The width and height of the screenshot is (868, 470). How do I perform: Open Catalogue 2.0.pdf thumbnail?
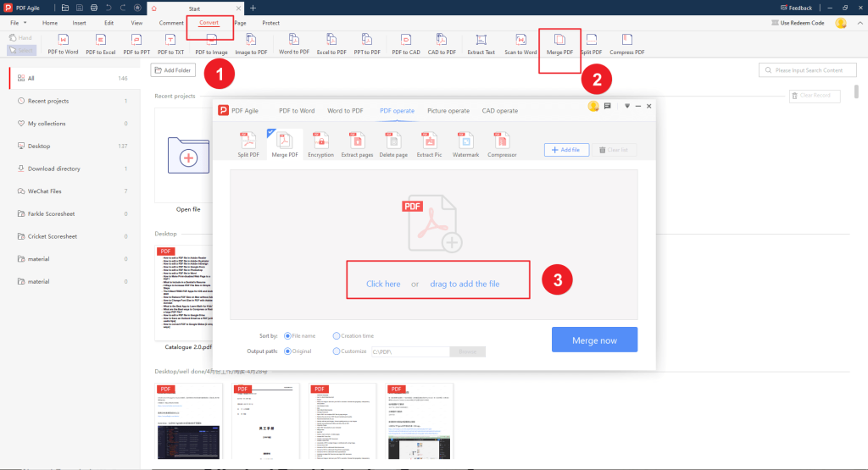tap(184, 293)
